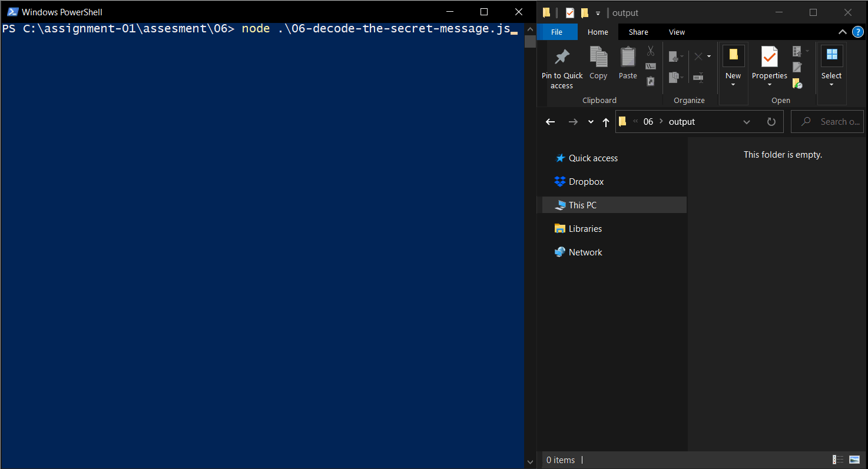
Task: Switch to details view in the status bar
Action: pyautogui.click(x=837, y=460)
